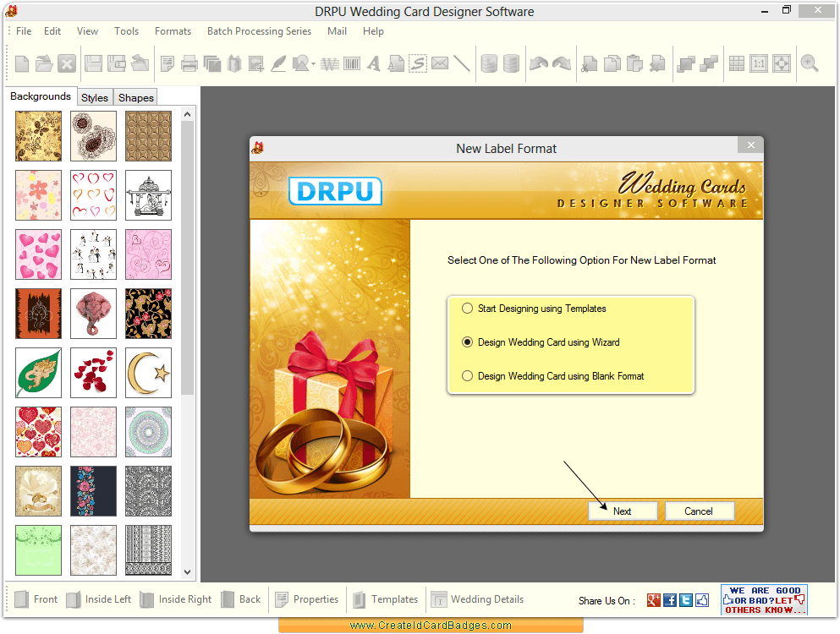Open the File menu

24,31
